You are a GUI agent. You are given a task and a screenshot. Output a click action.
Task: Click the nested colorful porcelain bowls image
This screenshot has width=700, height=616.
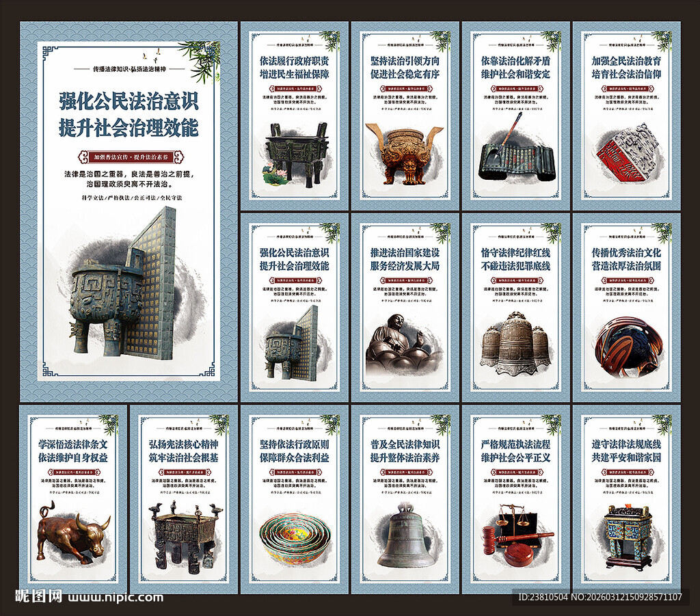[295, 538]
